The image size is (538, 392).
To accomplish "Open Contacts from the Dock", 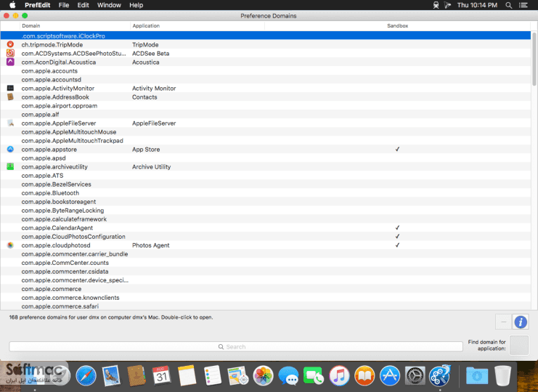I will [x=136, y=375].
